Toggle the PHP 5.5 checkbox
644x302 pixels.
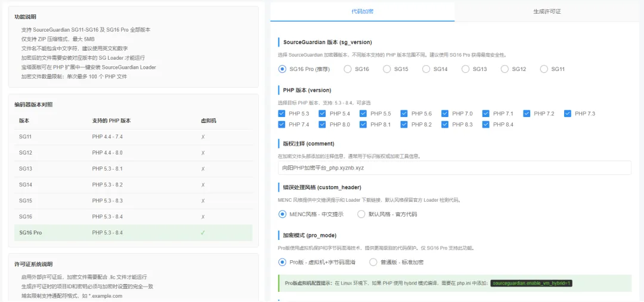363,113
